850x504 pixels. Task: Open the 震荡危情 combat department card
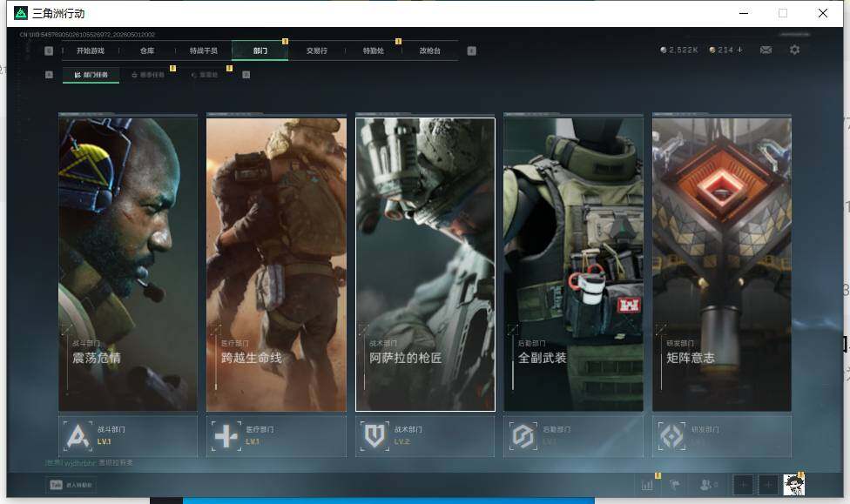click(x=128, y=265)
